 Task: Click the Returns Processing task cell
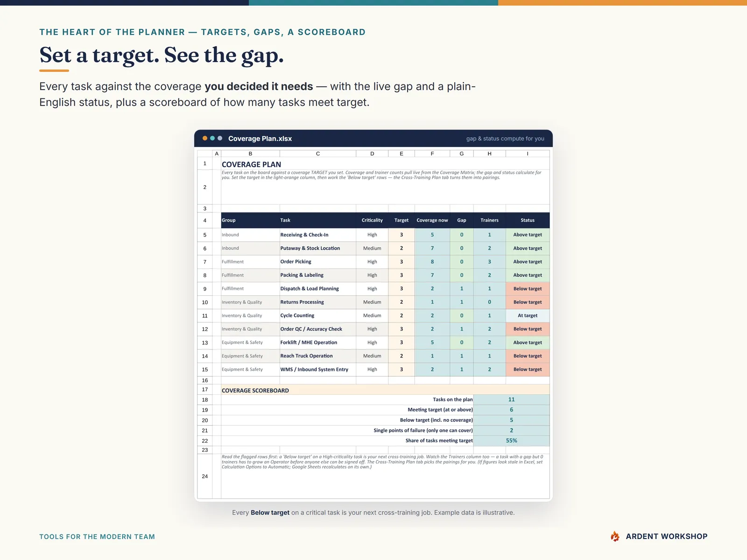pos(318,302)
